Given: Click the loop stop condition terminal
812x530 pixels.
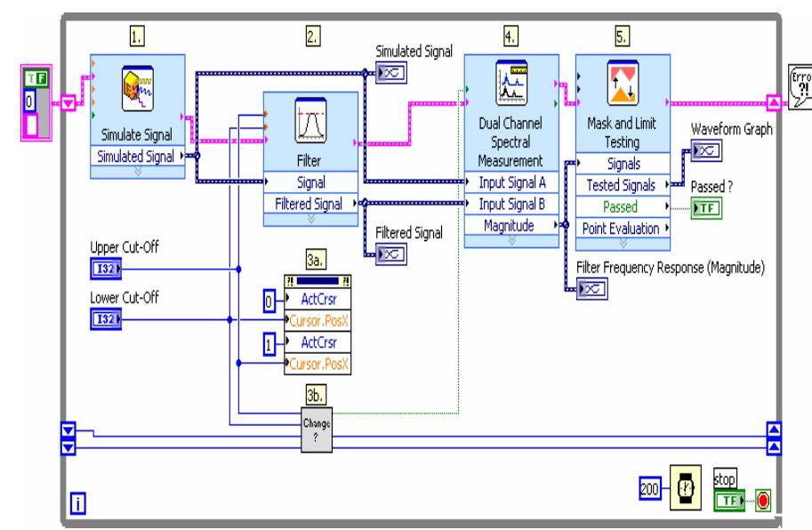Looking at the screenshot, I should [763, 501].
